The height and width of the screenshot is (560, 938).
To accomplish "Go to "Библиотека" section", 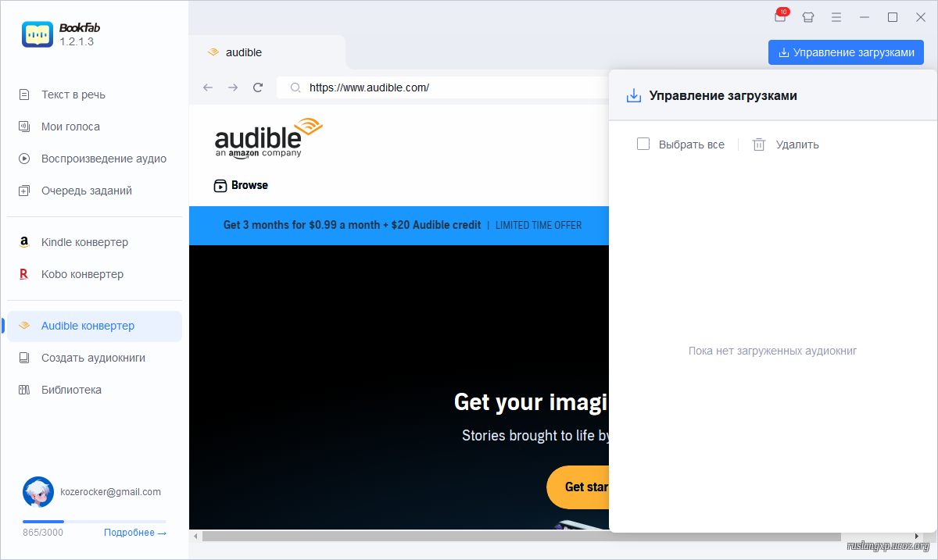I will point(71,390).
